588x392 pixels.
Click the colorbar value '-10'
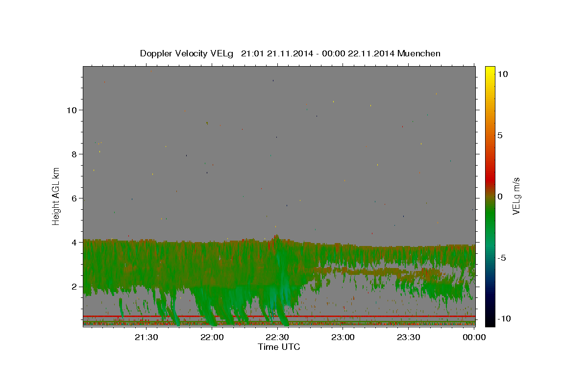click(504, 318)
